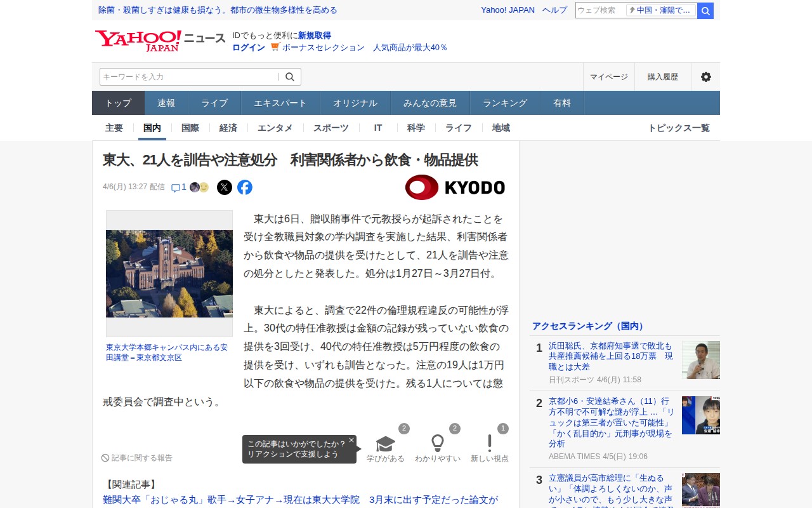812x508 pixels.
Task: Click the keyword search magnifier icon
Action: [290, 77]
